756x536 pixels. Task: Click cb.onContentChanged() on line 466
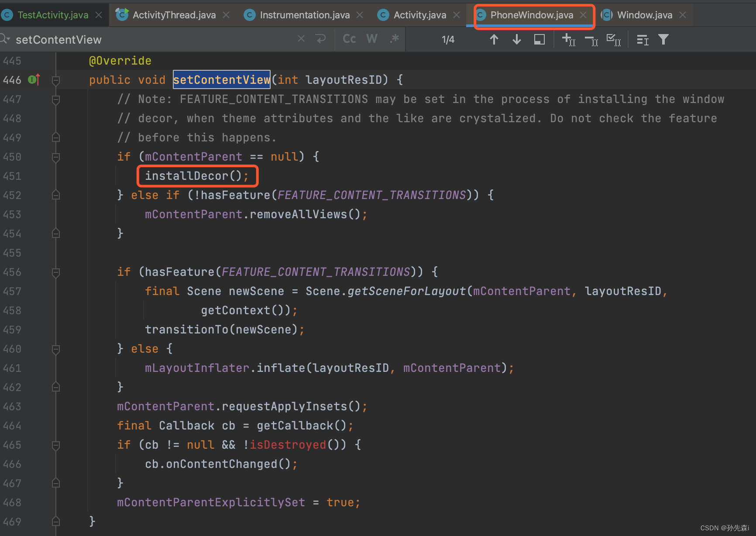[x=218, y=464]
